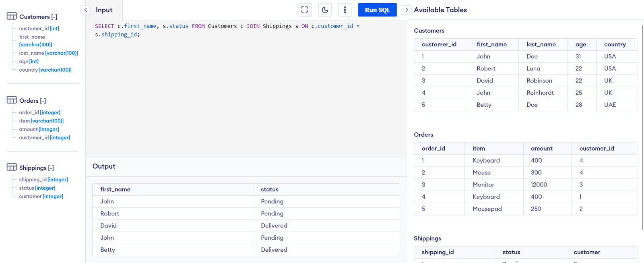Click age value 31 in Customers table
644x263 pixels.
point(578,56)
